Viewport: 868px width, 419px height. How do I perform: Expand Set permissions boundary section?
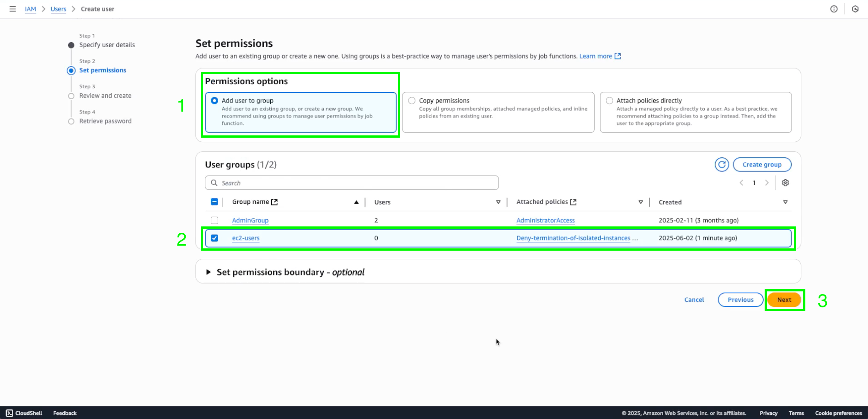click(x=209, y=272)
